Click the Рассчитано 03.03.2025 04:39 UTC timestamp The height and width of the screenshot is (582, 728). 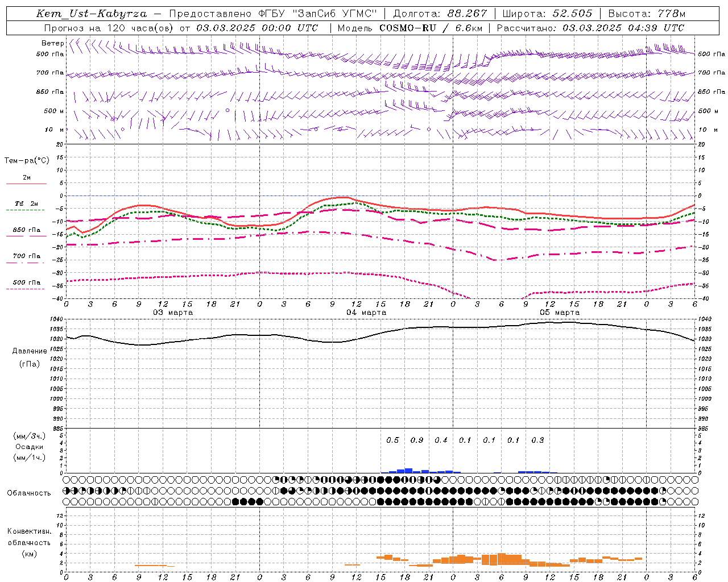pos(590,28)
